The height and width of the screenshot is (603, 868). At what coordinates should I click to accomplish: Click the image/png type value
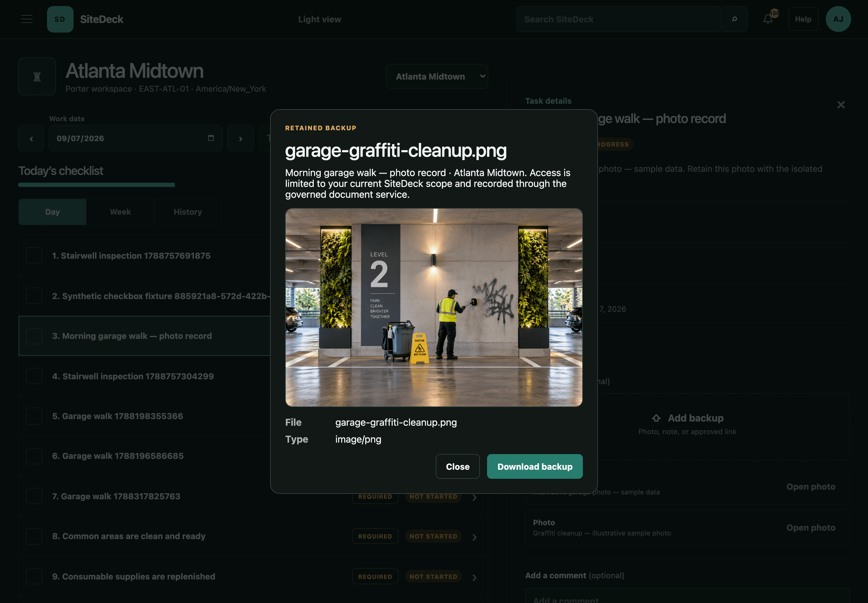(358, 439)
